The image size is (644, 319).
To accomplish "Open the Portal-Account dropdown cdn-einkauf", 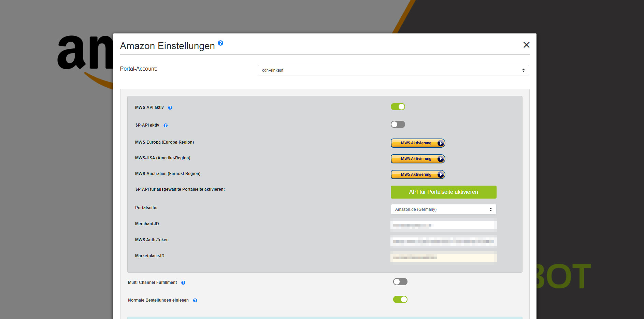I will tap(393, 70).
